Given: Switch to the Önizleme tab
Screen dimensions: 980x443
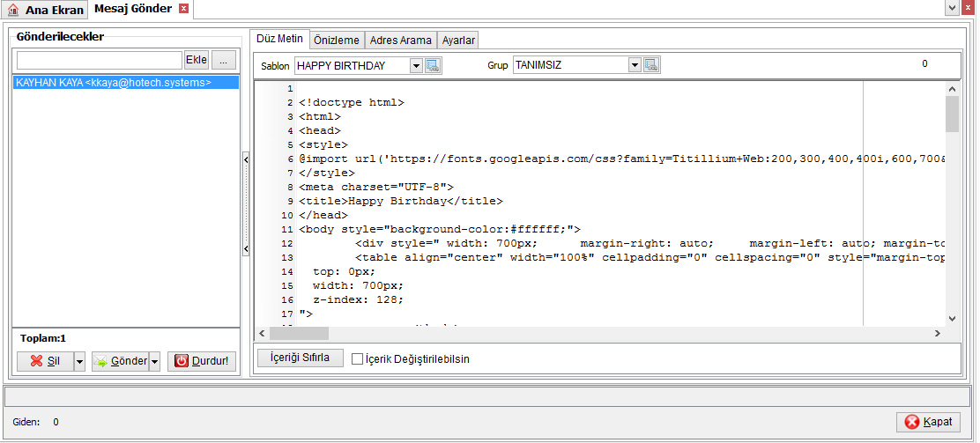Looking at the screenshot, I should point(337,40).
